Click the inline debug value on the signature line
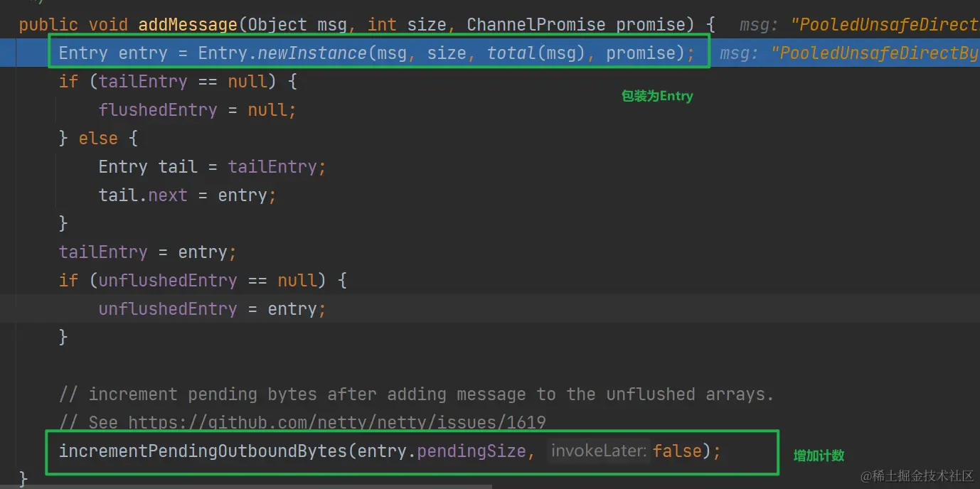980x489 pixels. [859, 25]
